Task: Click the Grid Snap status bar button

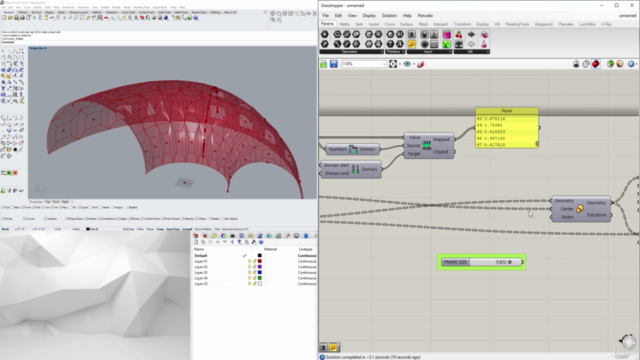Action: [x=128, y=229]
